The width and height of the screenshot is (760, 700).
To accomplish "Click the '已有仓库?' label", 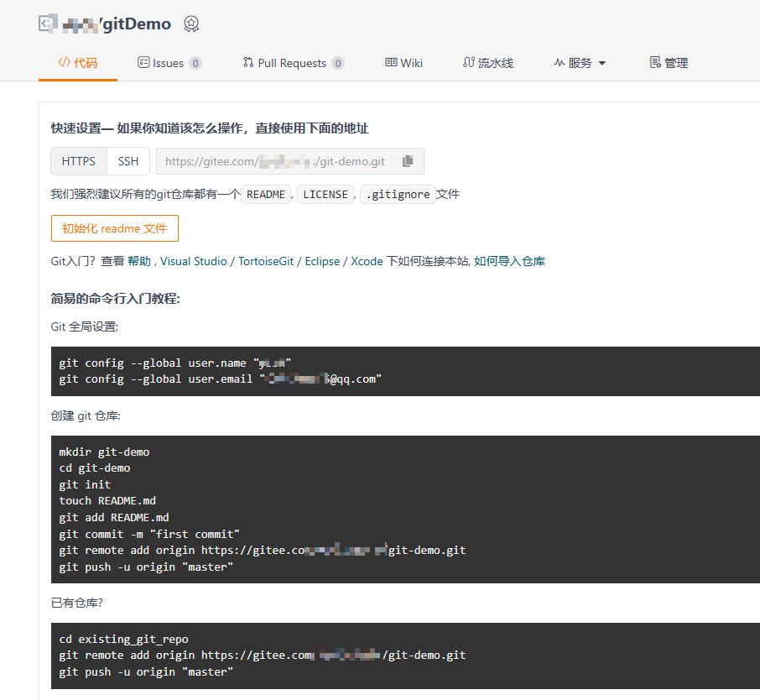I will tap(77, 603).
